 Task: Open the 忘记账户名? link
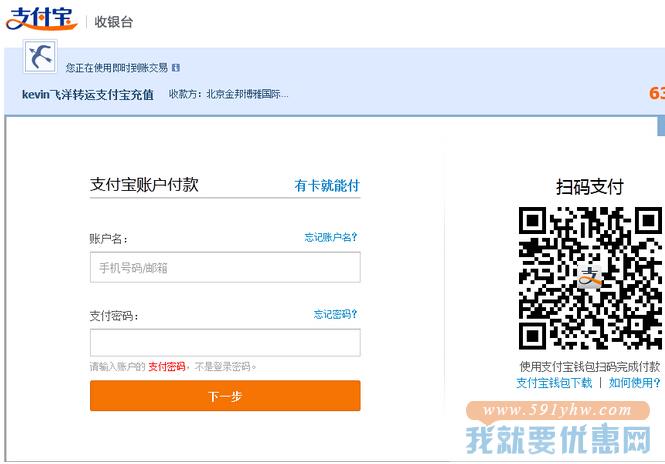pyautogui.click(x=331, y=237)
